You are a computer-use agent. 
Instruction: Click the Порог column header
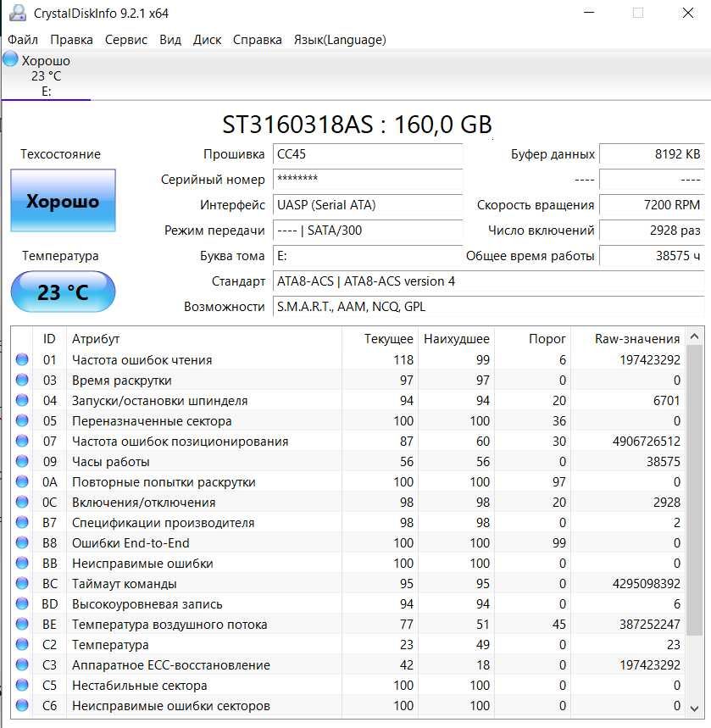pos(533,339)
